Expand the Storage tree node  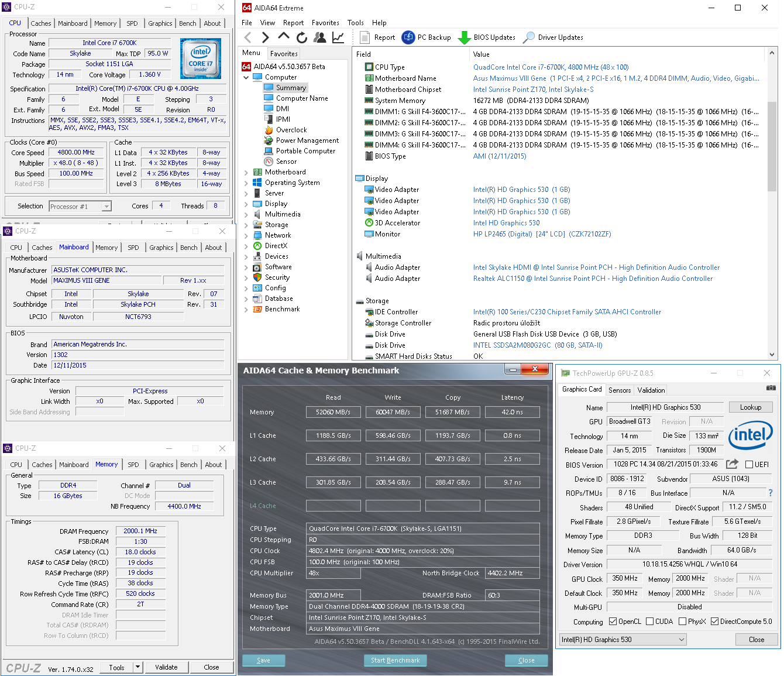tap(246, 225)
